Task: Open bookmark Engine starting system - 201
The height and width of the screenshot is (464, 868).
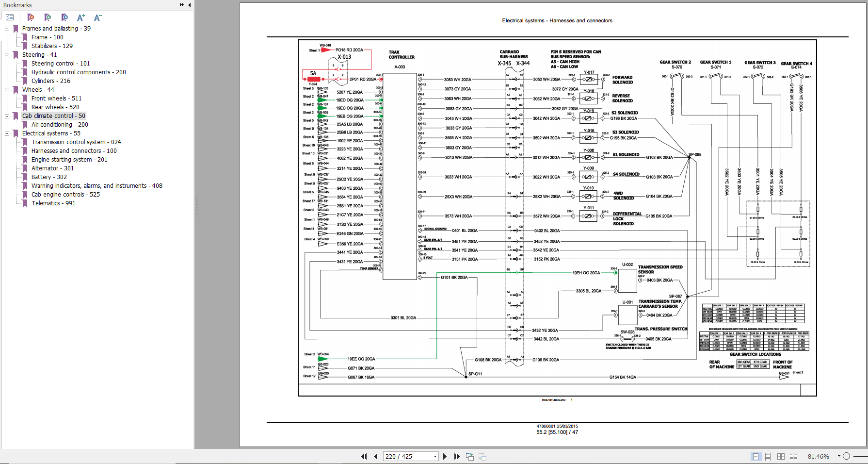Action: pos(69,160)
